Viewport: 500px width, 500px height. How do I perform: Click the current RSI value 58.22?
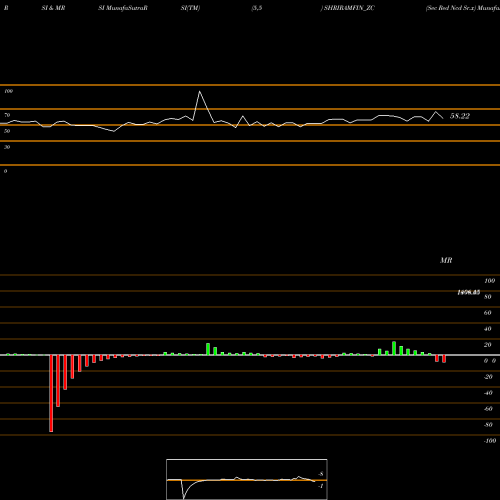pyautogui.click(x=460, y=116)
